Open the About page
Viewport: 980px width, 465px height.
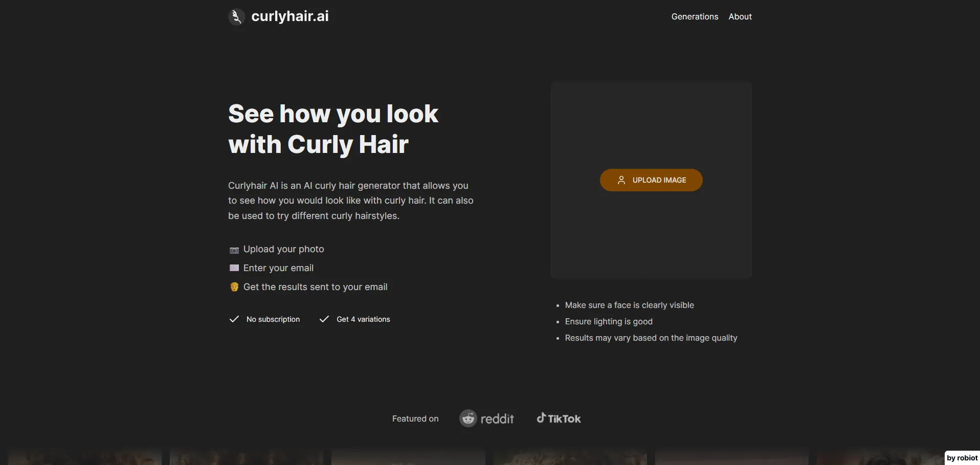point(740,17)
